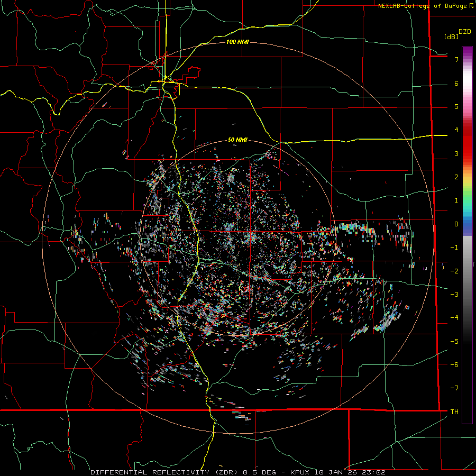Click scale value -6 on the legend
This screenshot has width=476, height=476.
(454, 364)
